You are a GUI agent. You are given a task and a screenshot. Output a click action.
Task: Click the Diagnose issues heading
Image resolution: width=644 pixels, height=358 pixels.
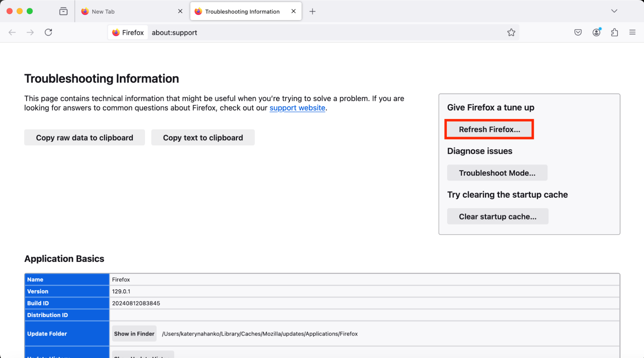click(480, 151)
